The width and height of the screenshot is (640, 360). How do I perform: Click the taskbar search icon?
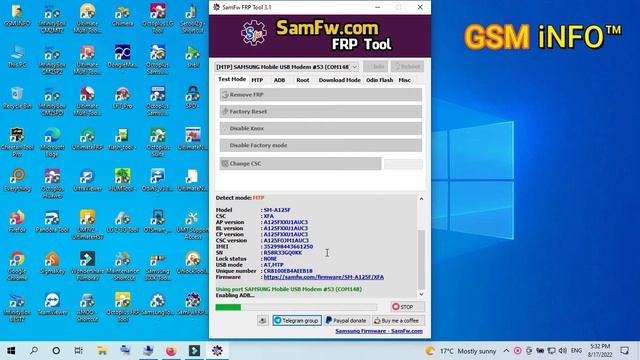coord(34,351)
